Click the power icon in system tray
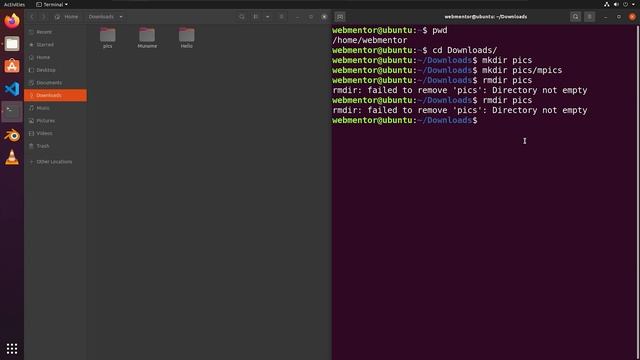Image resolution: width=640 pixels, height=360 pixels. 625,4
